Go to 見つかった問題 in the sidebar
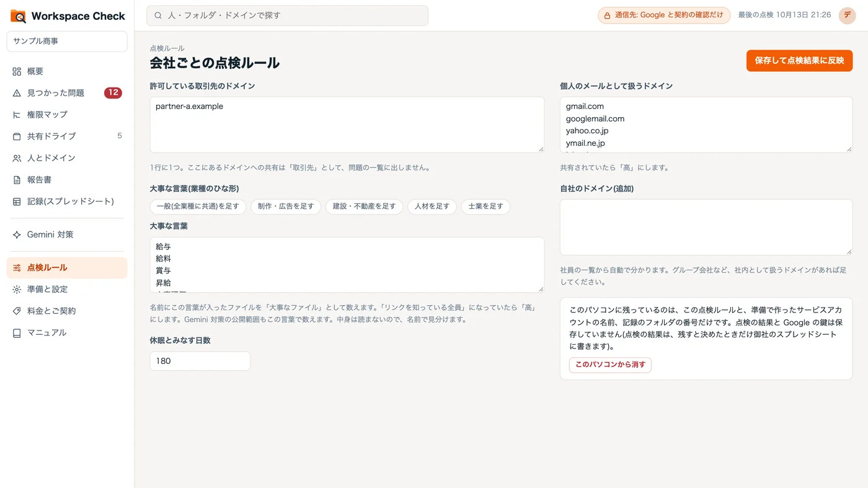The width and height of the screenshot is (868, 488). (67, 93)
